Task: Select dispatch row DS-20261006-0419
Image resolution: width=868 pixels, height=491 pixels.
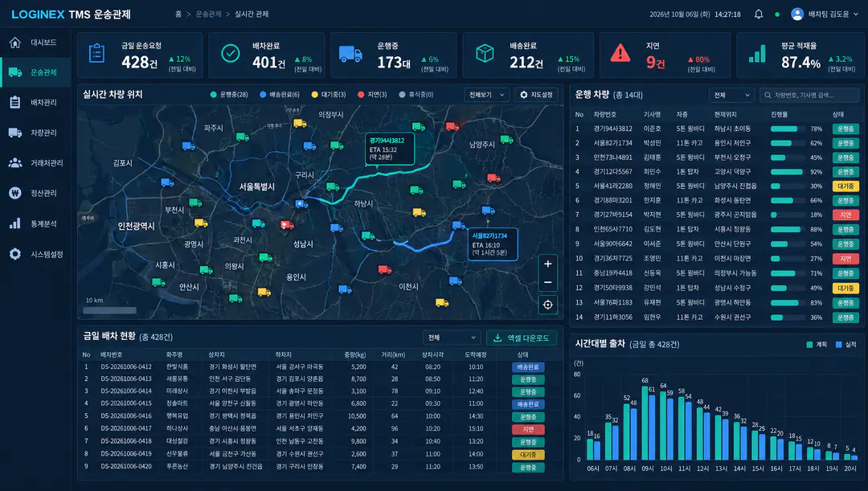Action: pyautogui.click(x=320, y=454)
